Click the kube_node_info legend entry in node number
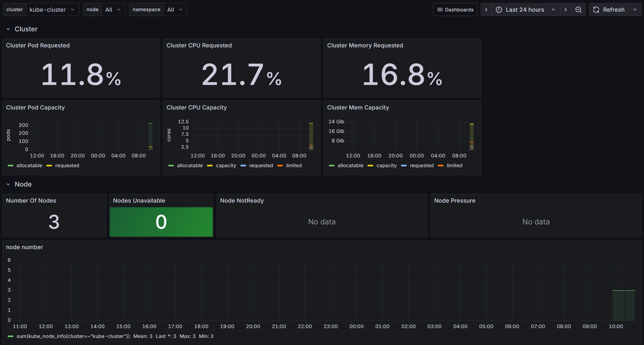Screen dimensions: 644x345 (73, 336)
